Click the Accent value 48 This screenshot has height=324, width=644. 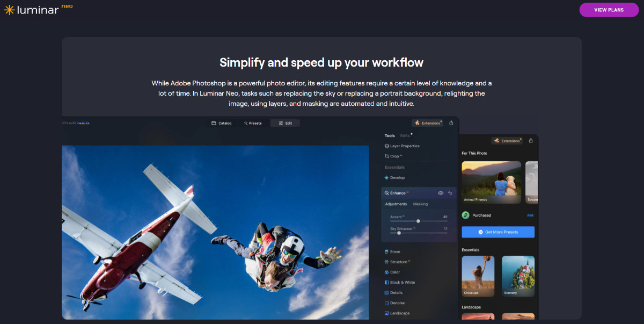[445, 217]
